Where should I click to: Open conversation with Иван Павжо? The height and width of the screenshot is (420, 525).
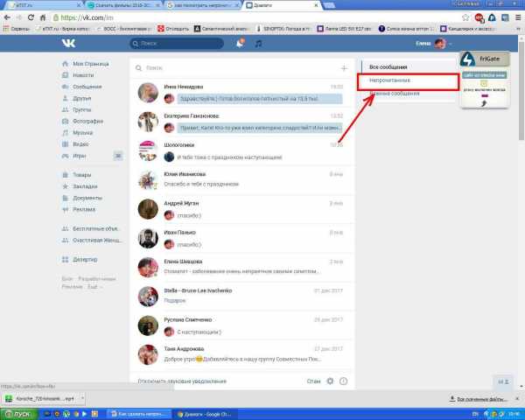pos(241,239)
